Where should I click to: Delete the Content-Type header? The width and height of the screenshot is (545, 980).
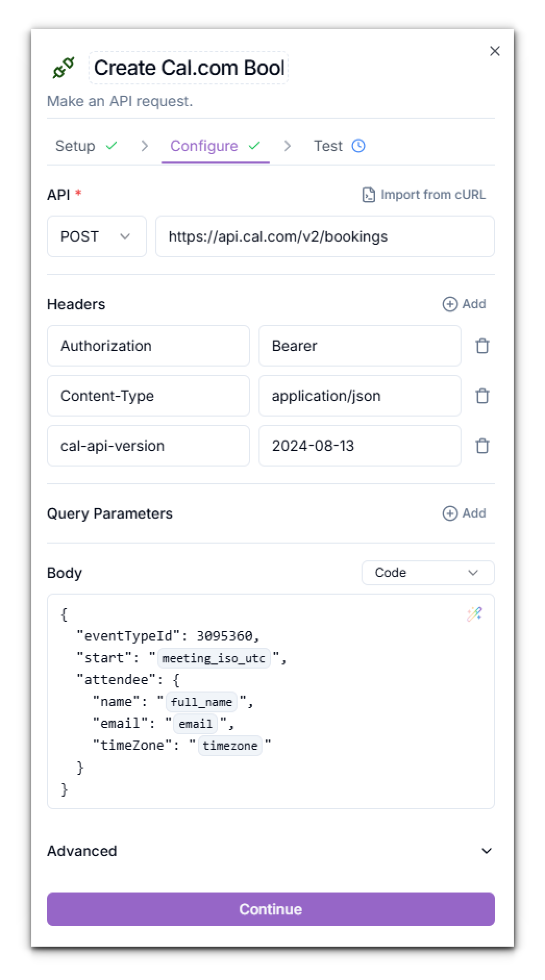click(482, 396)
